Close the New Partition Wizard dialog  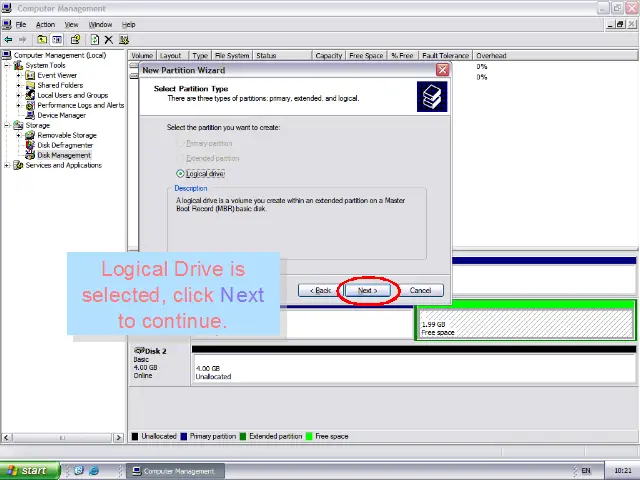[442, 70]
